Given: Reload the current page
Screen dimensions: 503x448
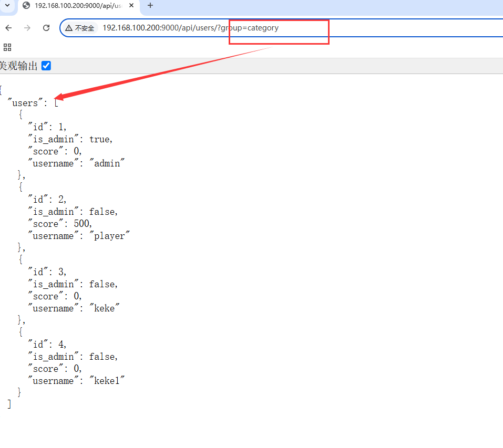Looking at the screenshot, I should (x=46, y=28).
